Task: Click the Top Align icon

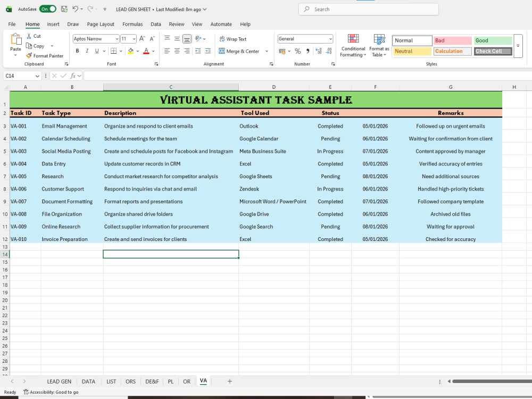Action: pos(167,39)
